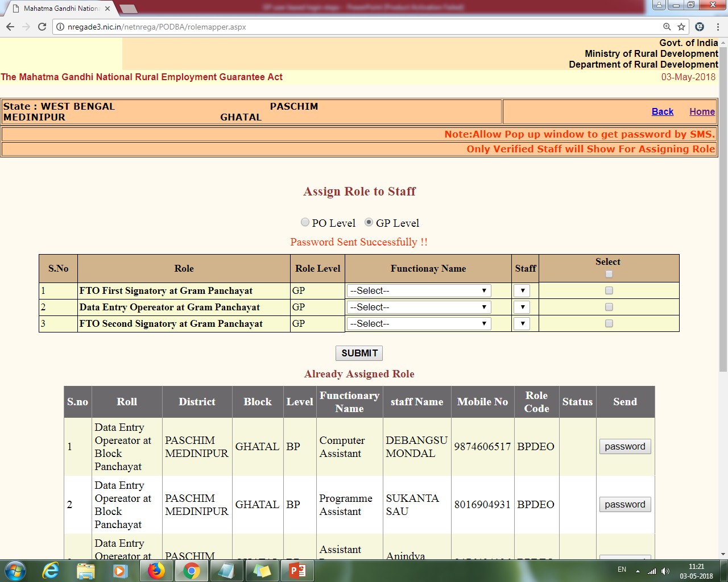Screen dimensions: 728x582
Task: Close the Mahatma Gandhi National tab
Action: 107,9
